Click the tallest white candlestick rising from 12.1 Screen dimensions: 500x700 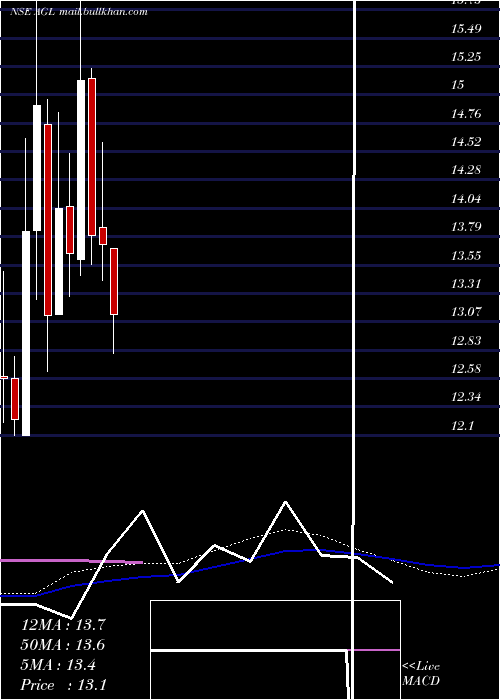click(26, 333)
